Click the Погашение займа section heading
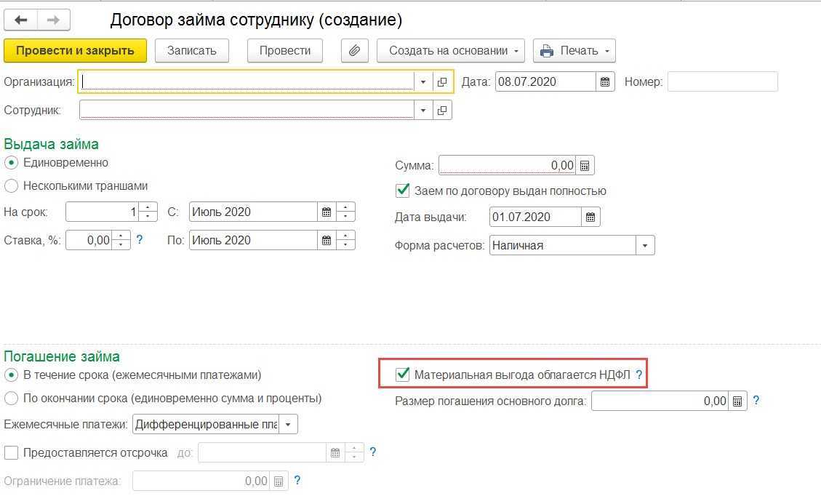This screenshot has height=504, width=821. click(62, 356)
